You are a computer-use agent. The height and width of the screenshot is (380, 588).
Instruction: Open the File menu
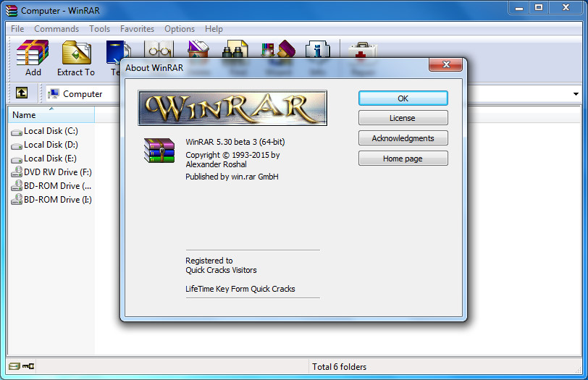coord(17,29)
